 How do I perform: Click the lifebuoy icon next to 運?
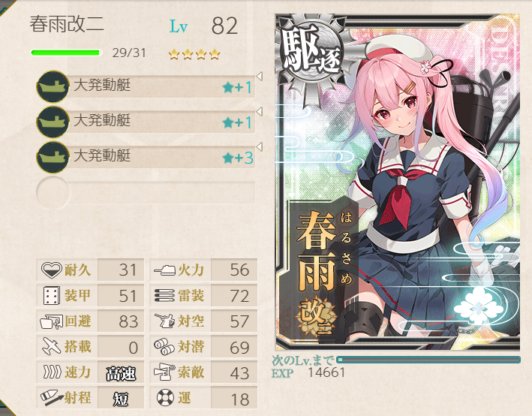point(166,397)
